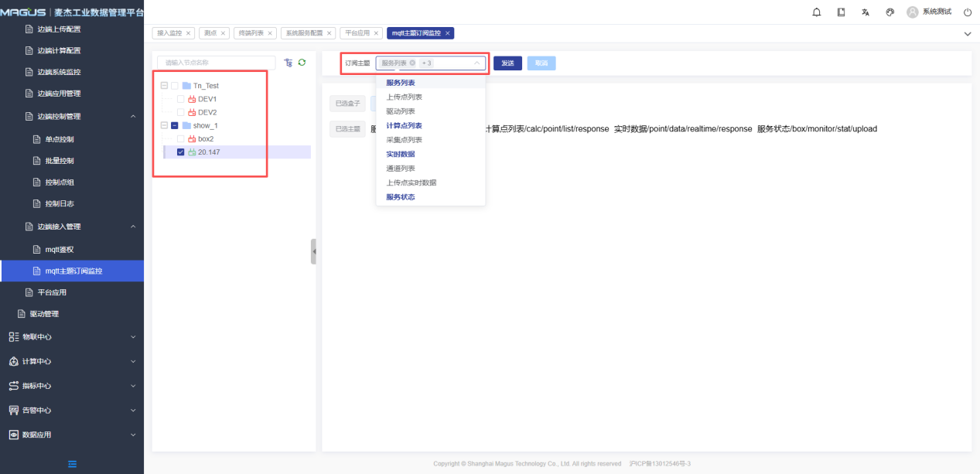Click the node name search field

click(216, 63)
